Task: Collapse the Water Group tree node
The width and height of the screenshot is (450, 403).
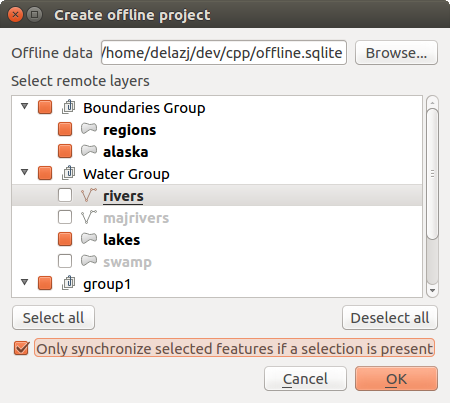Action: pos(24,172)
